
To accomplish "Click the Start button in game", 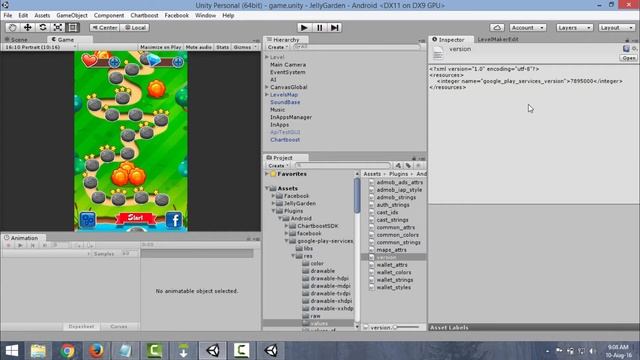I will coord(136,218).
